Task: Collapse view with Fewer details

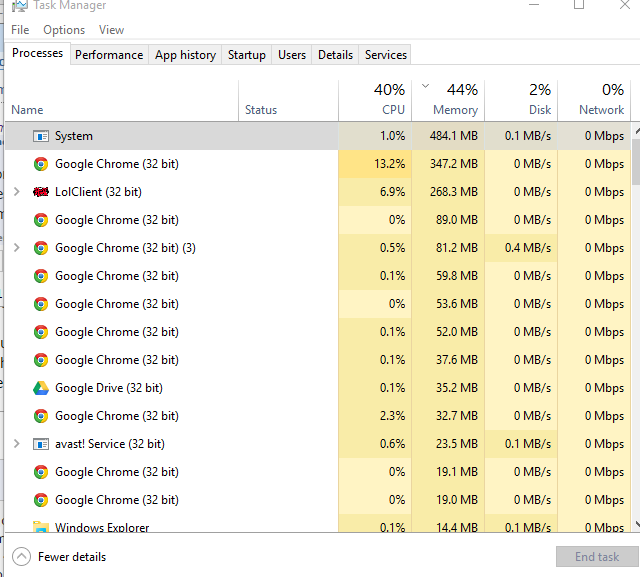Action: pos(59,557)
